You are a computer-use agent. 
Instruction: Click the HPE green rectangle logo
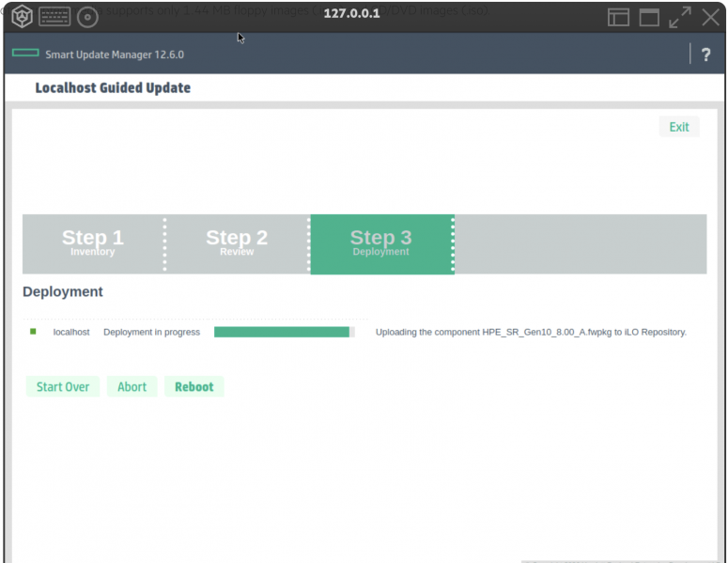25,53
